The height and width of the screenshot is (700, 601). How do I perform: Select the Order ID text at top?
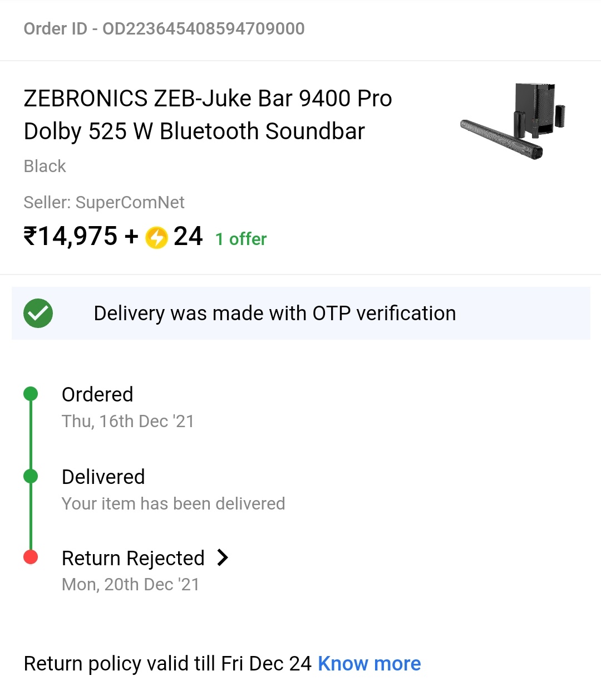click(x=164, y=29)
